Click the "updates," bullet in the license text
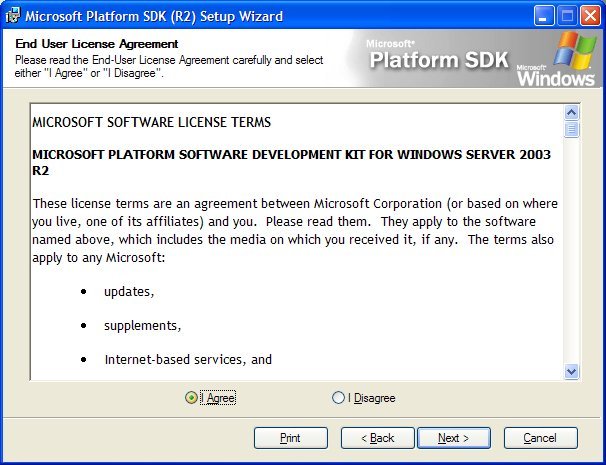This screenshot has height=465, width=606. 129,293
